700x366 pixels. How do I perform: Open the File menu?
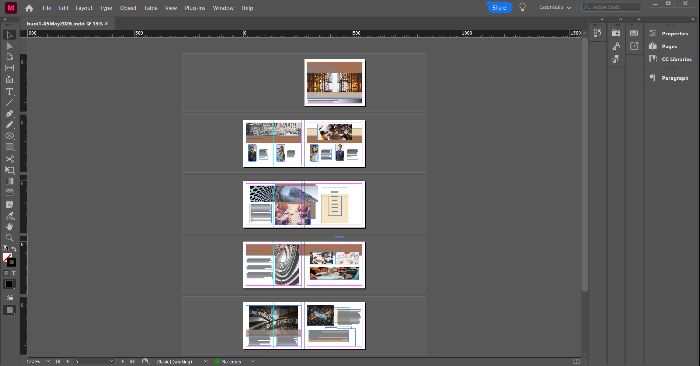(x=46, y=8)
